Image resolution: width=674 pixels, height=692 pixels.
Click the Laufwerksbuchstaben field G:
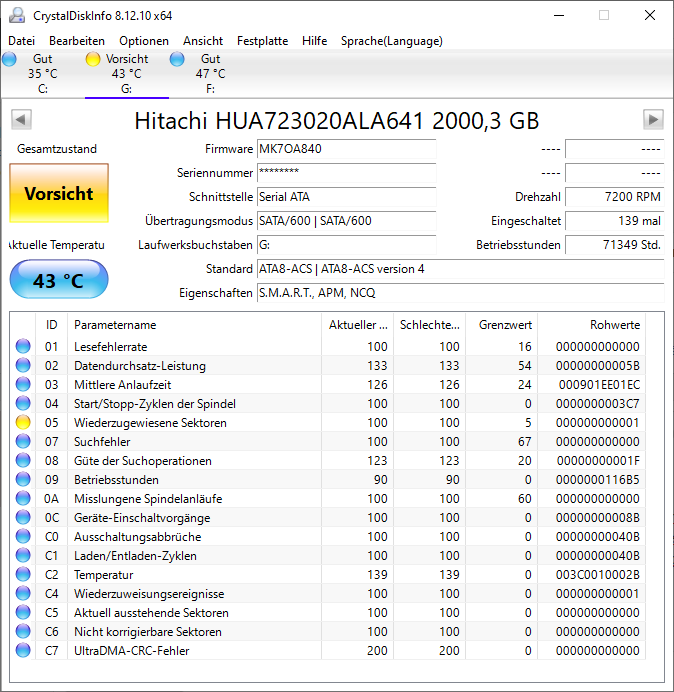click(346, 244)
